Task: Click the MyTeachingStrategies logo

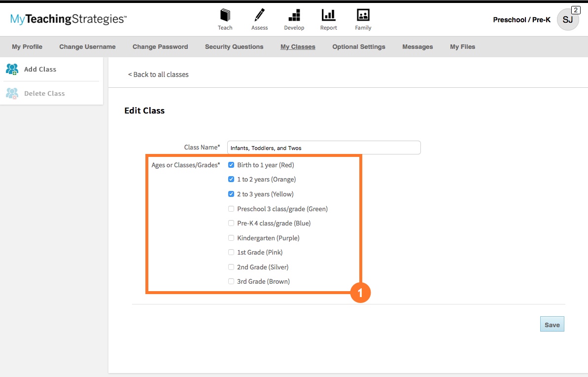Action: click(69, 20)
